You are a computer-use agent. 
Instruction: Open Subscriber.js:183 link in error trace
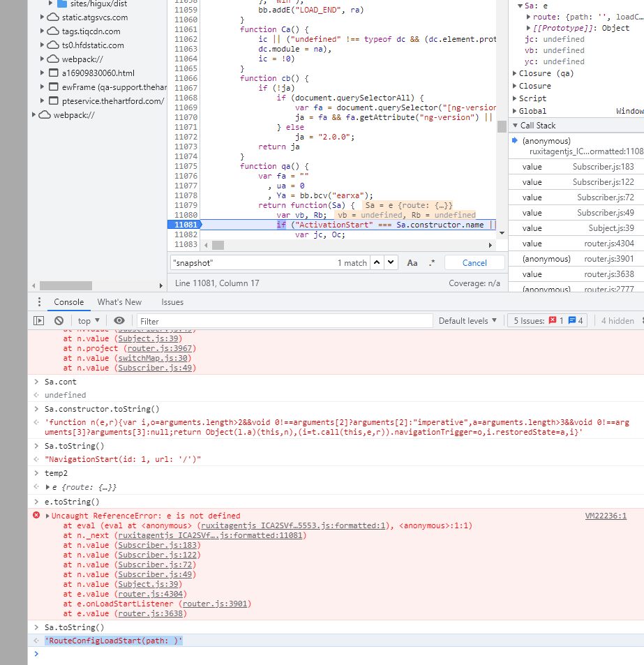pos(157,545)
